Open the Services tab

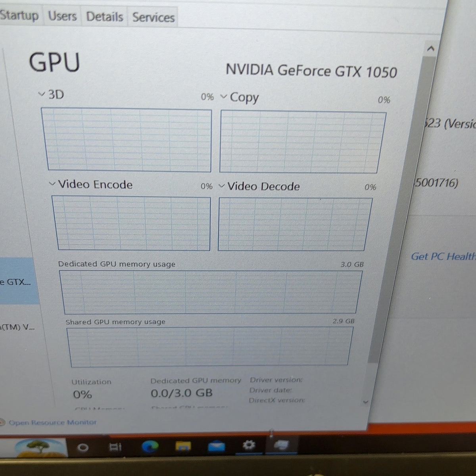pos(153,17)
